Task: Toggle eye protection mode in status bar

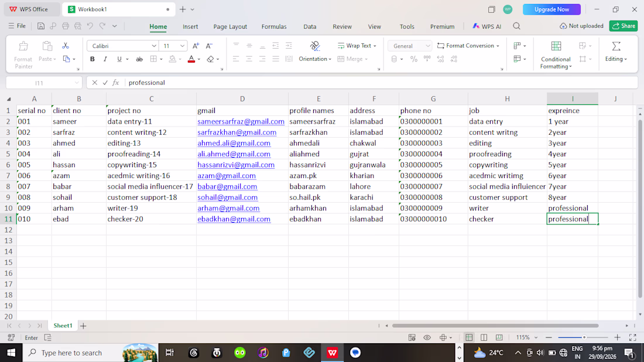Action: [427, 337]
